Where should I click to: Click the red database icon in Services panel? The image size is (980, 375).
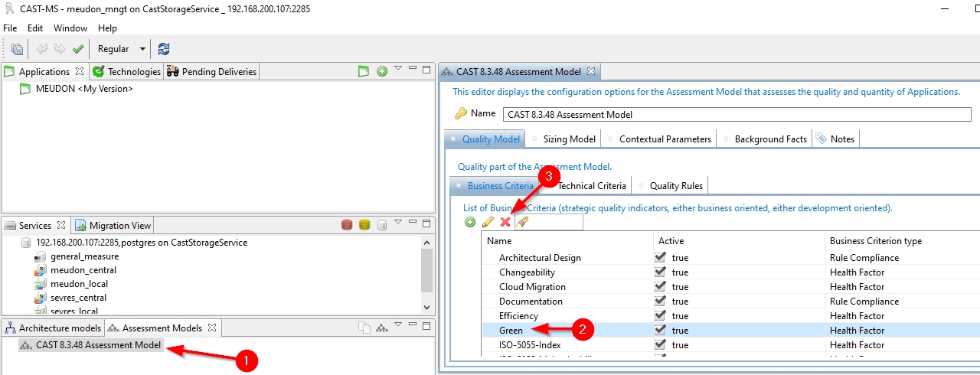tap(347, 225)
